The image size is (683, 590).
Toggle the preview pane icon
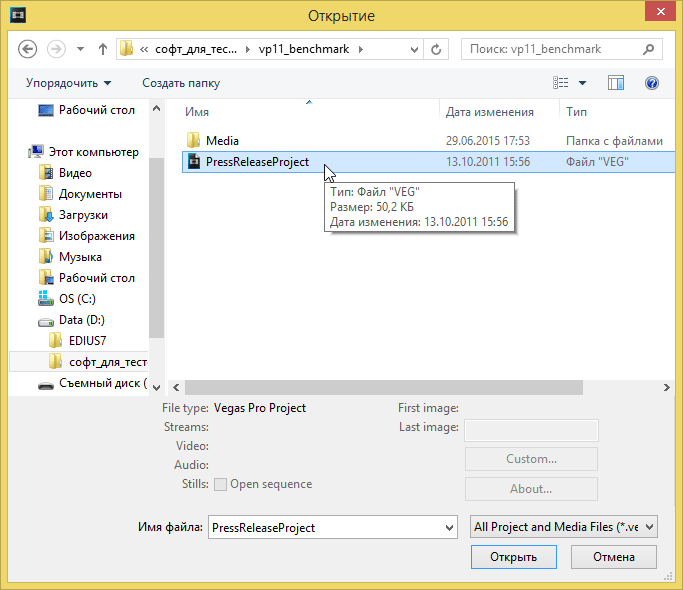pos(616,83)
